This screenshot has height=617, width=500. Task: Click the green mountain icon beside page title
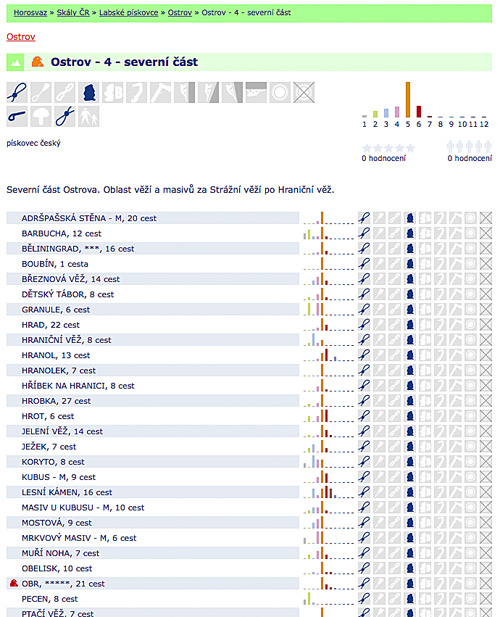point(15,62)
